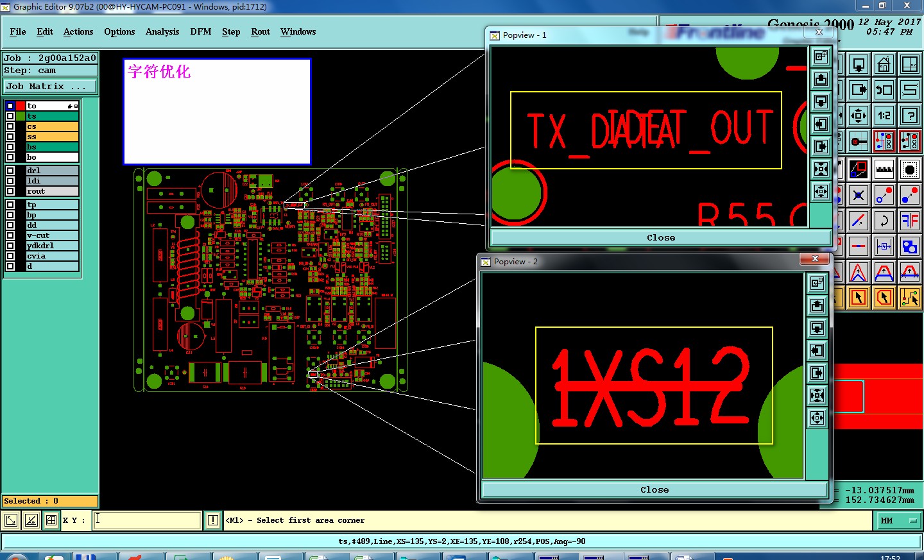Click Popview 2 zoom-out arrows icon
The width and height of the screenshot is (924, 560).
817,418
